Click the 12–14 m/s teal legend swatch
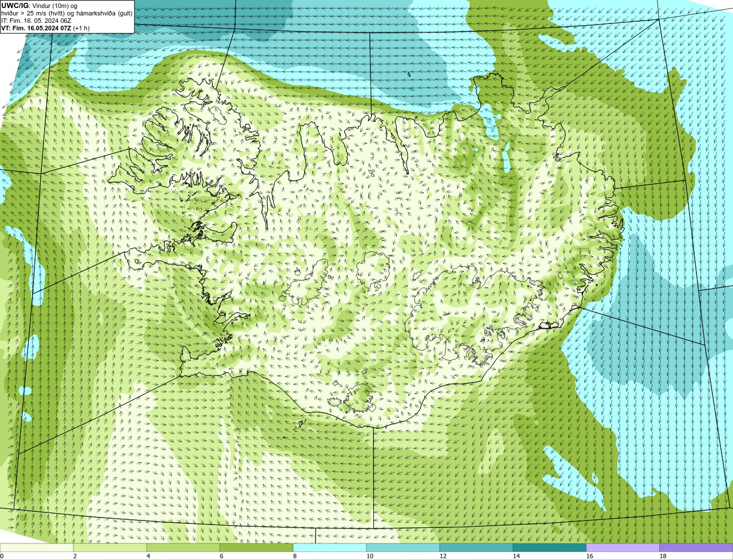Image resolution: width=733 pixels, height=560 pixels. pos(476,548)
